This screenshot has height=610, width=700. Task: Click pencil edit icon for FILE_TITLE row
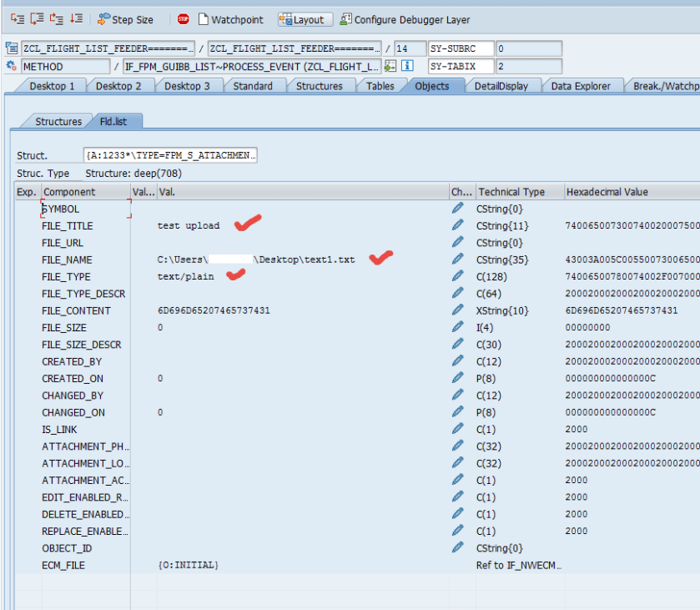pyautogui.click(x=457, y=225)
